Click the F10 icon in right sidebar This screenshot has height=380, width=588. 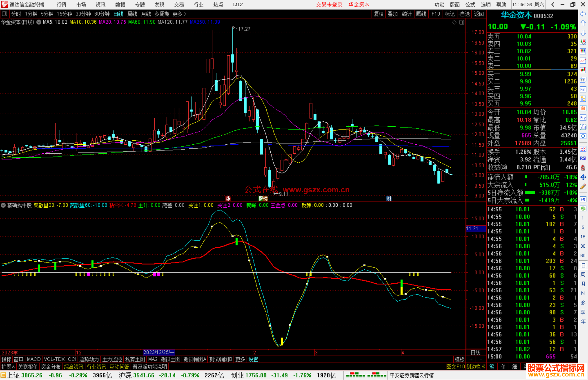[583, 90]
